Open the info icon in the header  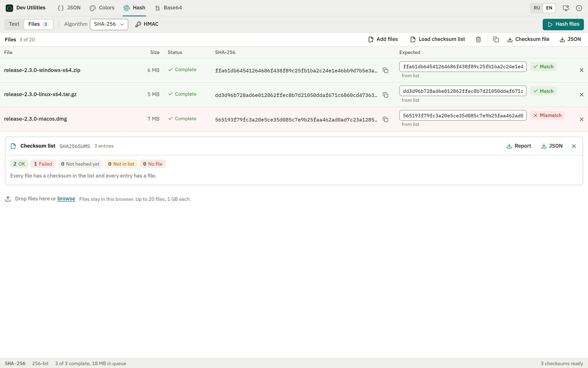[579, 8]
